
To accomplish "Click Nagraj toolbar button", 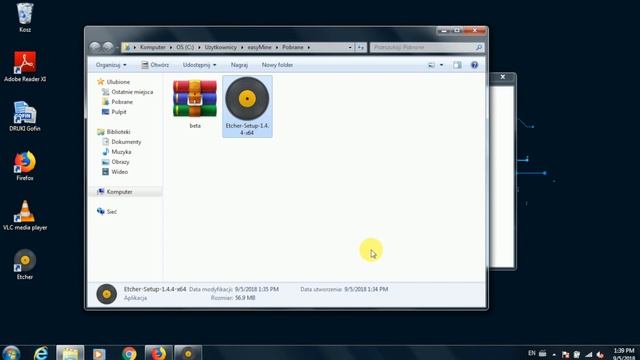I will click(239, 65).
